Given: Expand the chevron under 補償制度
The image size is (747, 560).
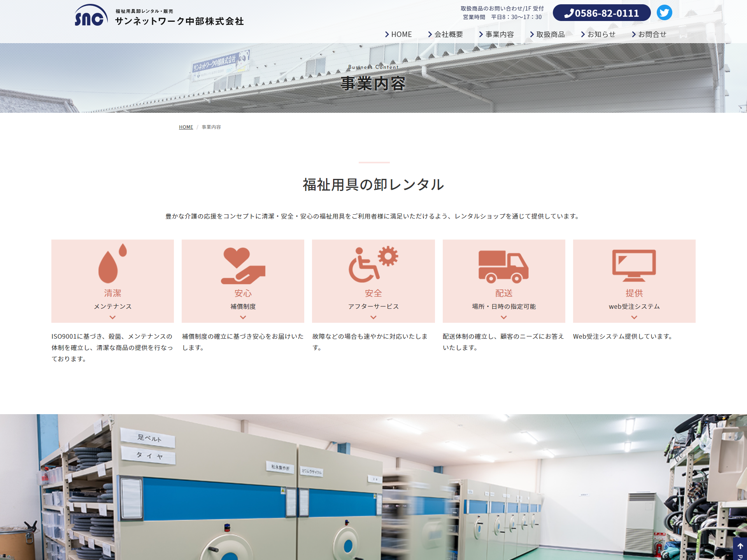Looking at the screenshot, I should tap(243, 317).
